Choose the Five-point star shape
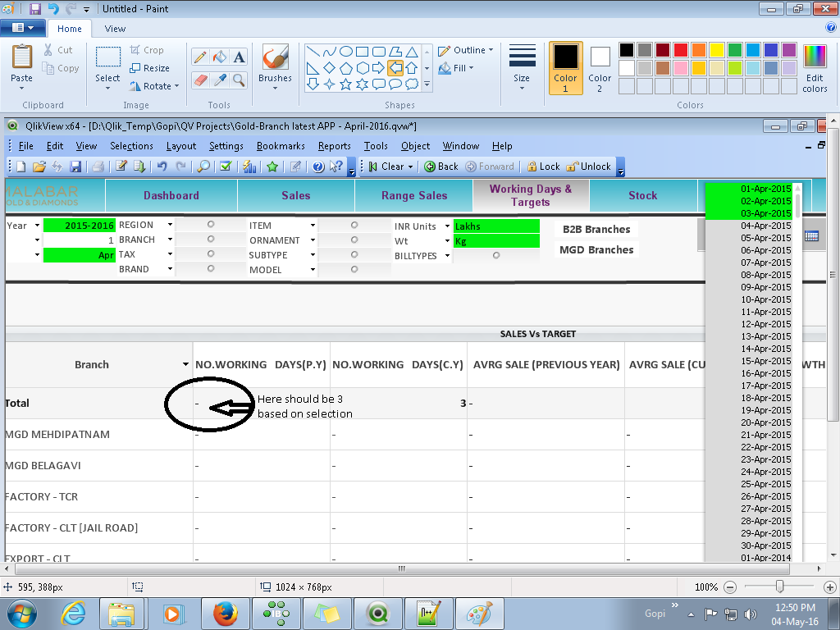Screen dimensions: 840x630 346,84
